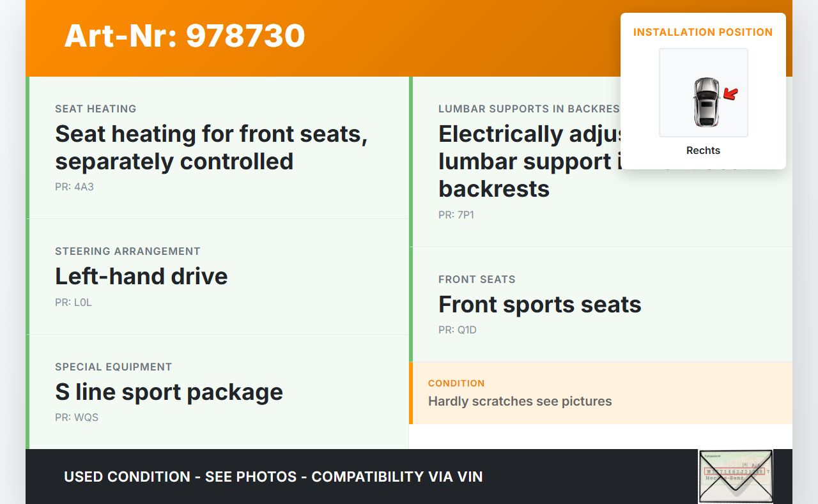Click the lumbar support backrests heading
This screenshot has width=818, height=504.
(524, 162)
